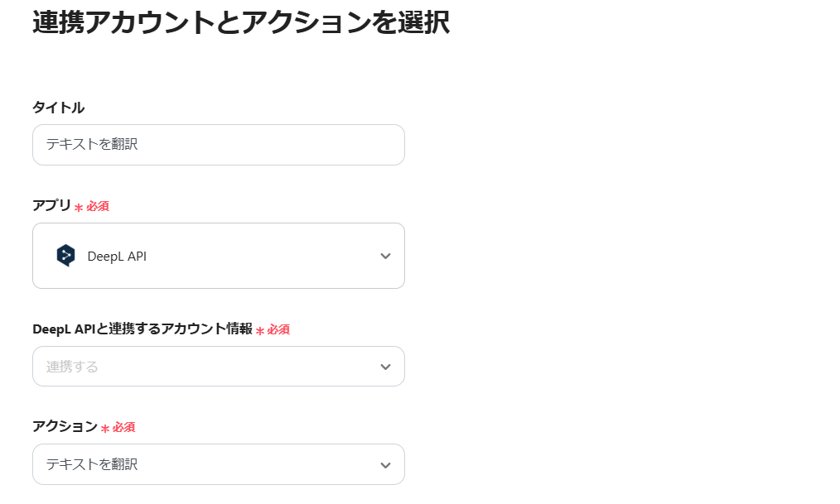Click the red asterisk beside アプリ
The width and height of the screenshot is (840, 504).
(79, 208)
